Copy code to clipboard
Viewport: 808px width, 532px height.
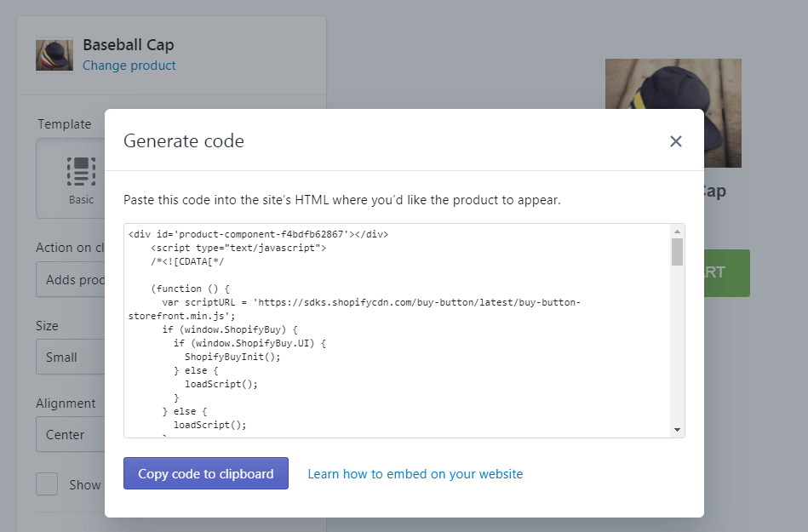(205, 473)
